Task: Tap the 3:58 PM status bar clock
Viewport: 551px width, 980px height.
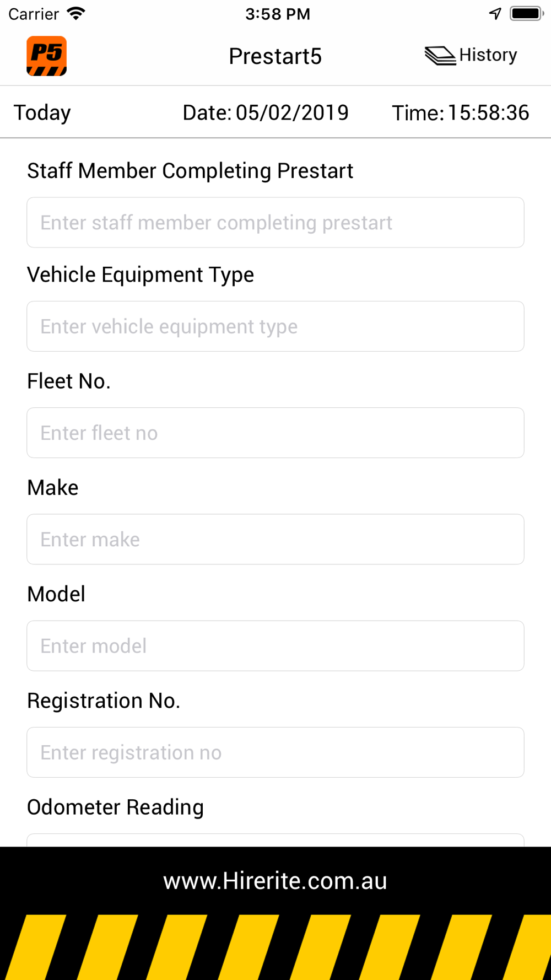Action: (278, 14)
